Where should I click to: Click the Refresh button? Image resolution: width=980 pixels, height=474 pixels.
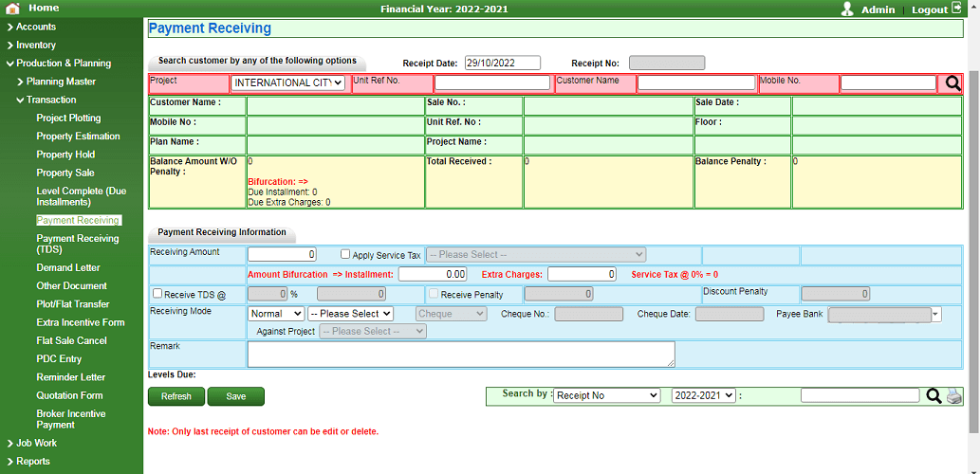(176, 397)
